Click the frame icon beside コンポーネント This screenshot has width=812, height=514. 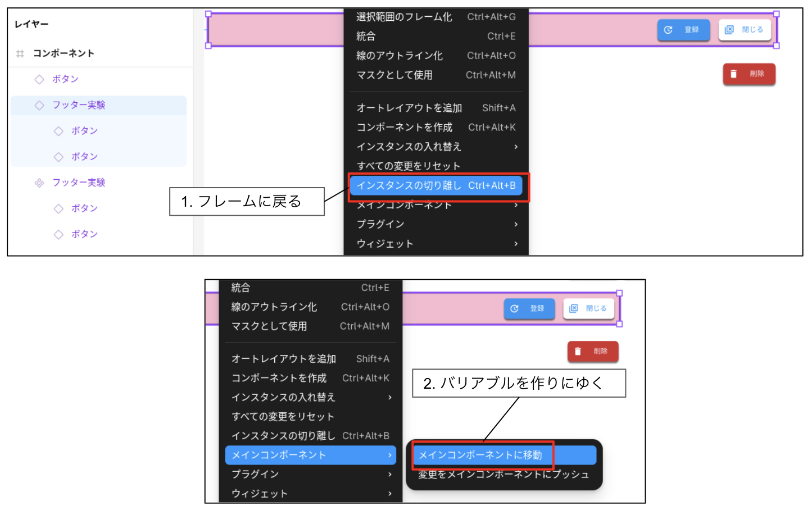point(20,54)
